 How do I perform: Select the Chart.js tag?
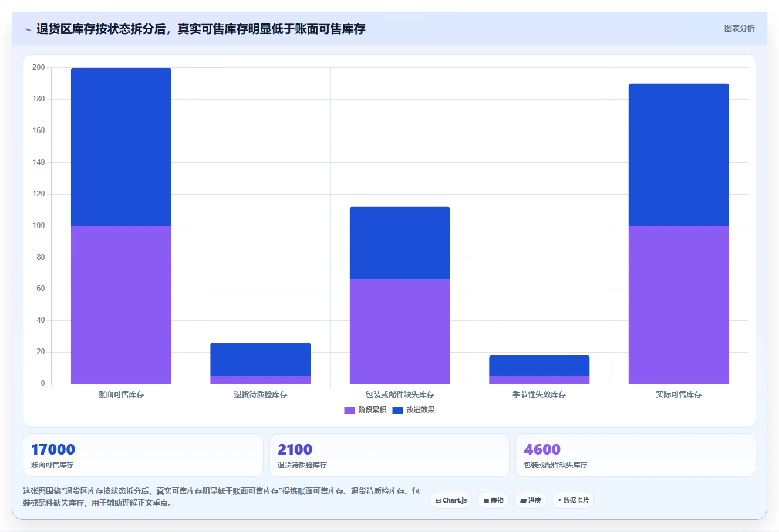tap(451, 500)
